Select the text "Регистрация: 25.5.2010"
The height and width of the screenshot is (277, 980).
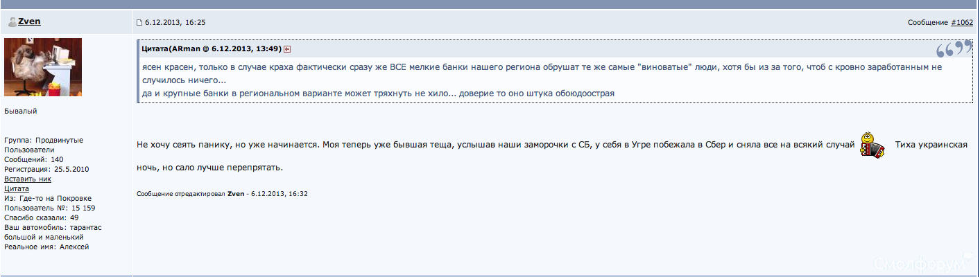(46, 169)
